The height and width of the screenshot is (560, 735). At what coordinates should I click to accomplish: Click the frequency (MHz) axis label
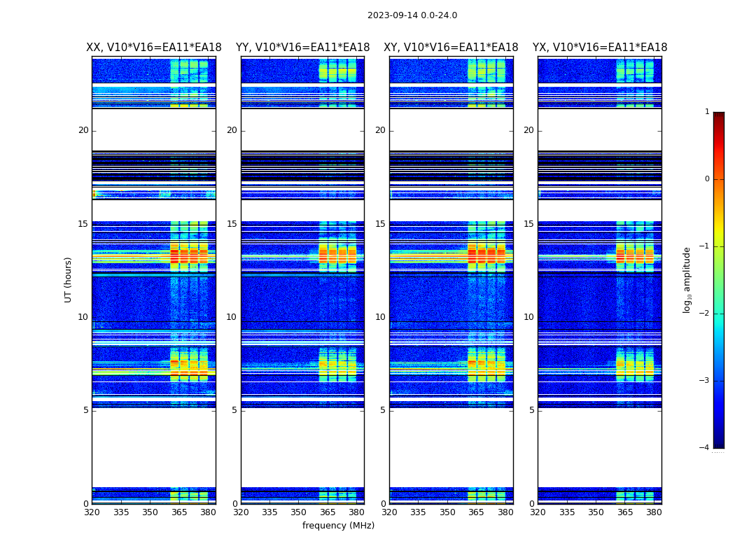pyautogui.click(x=338, y=526)
